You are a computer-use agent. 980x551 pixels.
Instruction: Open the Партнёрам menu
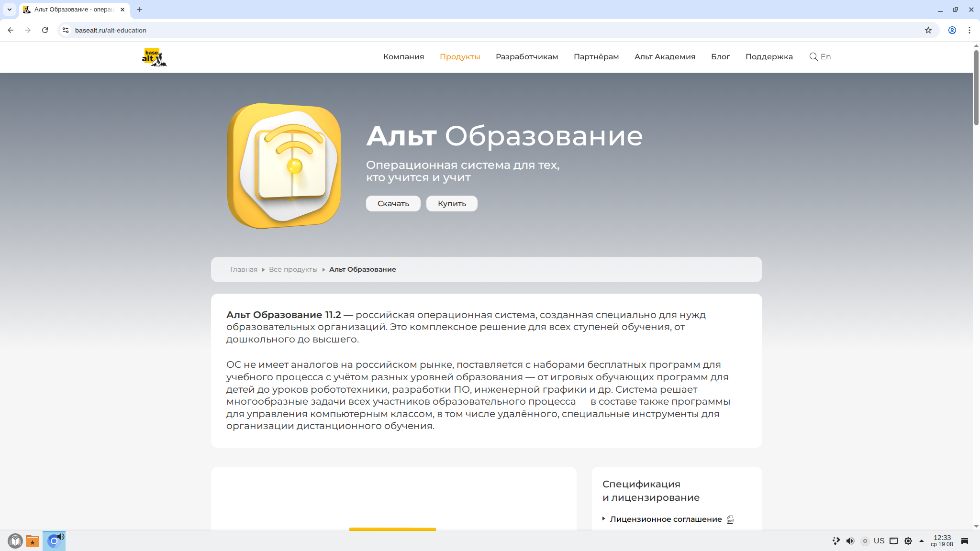tap(596, 57)
